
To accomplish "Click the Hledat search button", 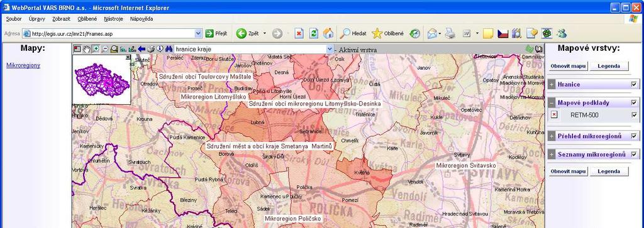I will point(353,34).
